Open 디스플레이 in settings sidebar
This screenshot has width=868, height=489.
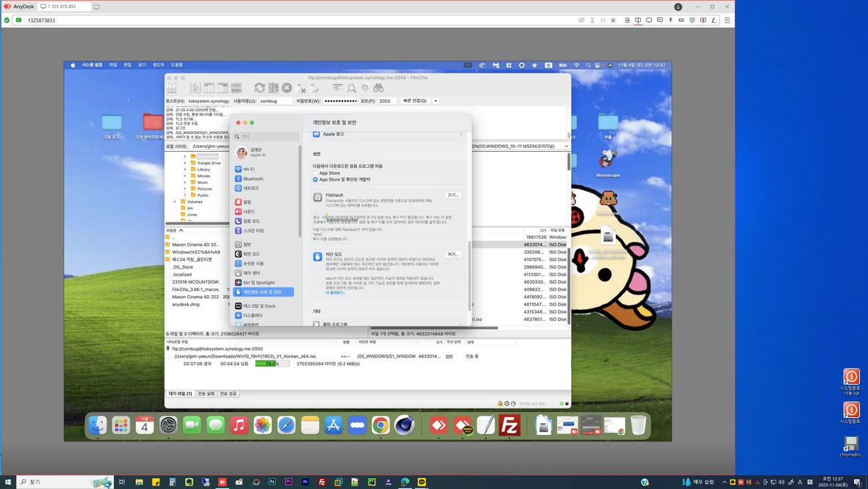point(264,315)
